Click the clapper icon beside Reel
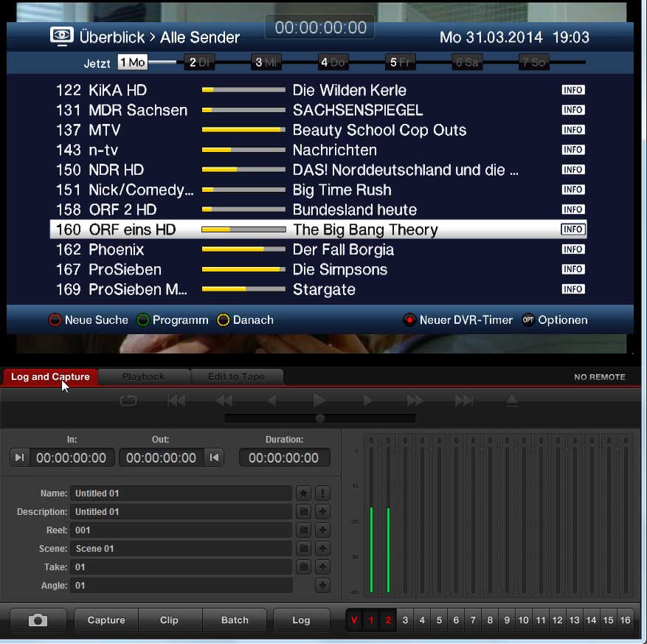Viewport: 647px width, 644px height. coord(303,530)
